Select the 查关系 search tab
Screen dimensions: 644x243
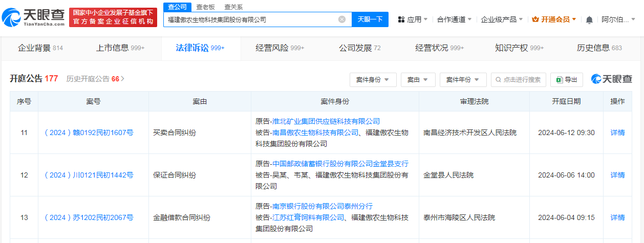click(x=233, y=7)
